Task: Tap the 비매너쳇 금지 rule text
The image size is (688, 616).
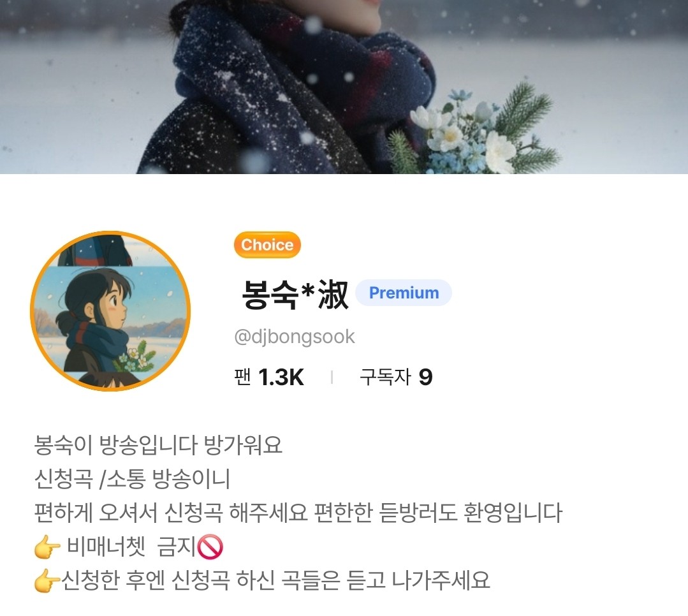Action: pos(131,547)
